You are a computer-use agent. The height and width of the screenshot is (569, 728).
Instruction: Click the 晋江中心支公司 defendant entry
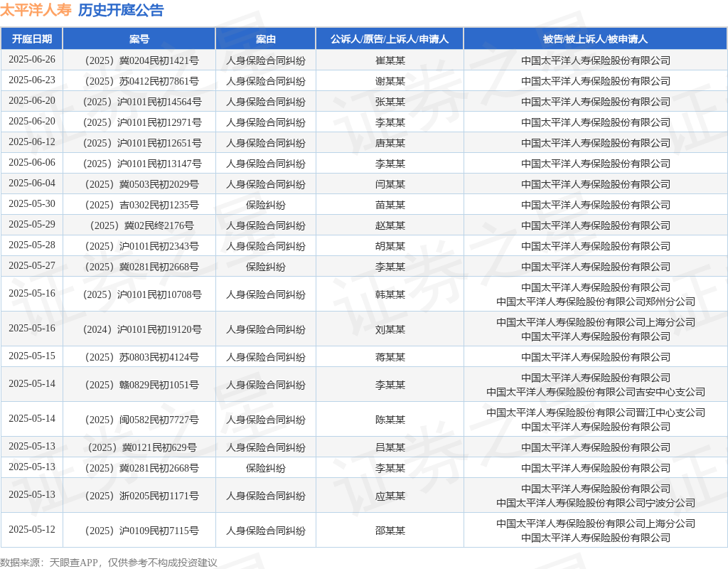596,413
